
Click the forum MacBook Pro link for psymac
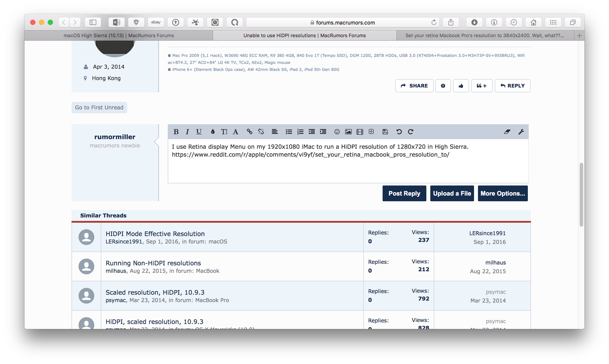click(x=212, y=300)
